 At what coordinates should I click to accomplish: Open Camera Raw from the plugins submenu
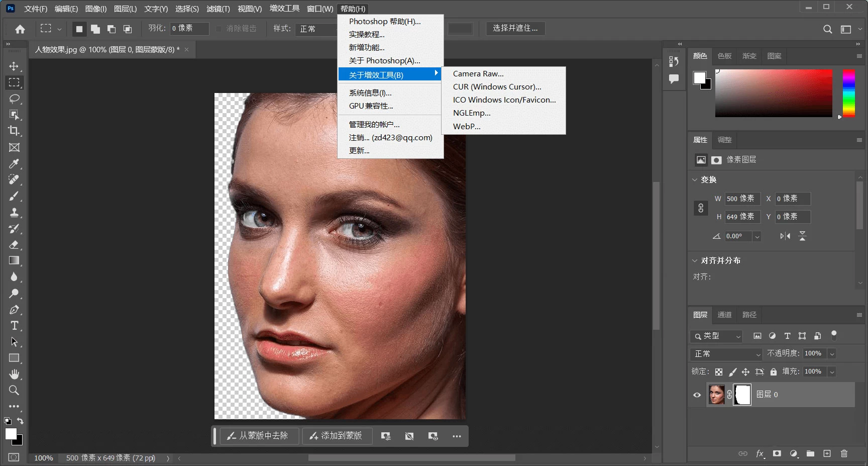[478, 73]
